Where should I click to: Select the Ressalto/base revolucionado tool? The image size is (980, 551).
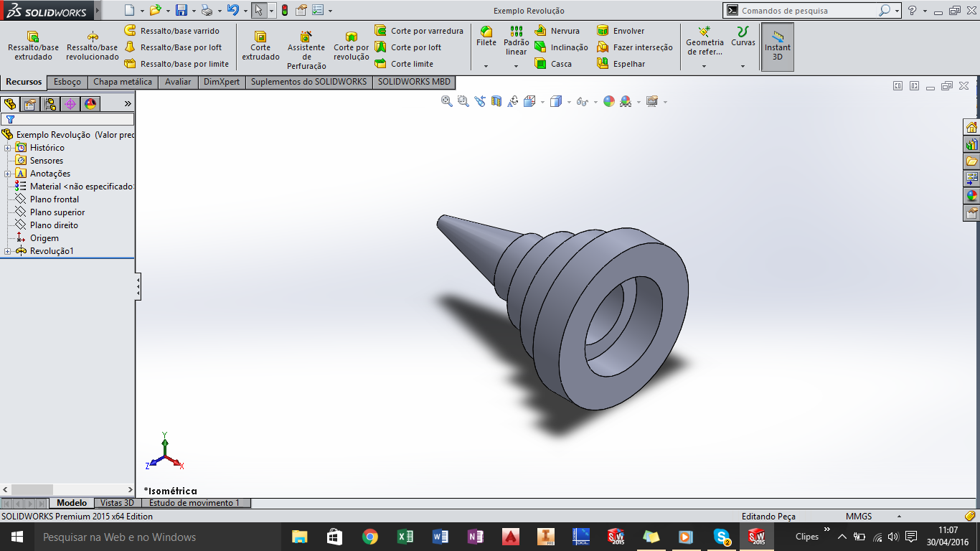pos(93,45)
